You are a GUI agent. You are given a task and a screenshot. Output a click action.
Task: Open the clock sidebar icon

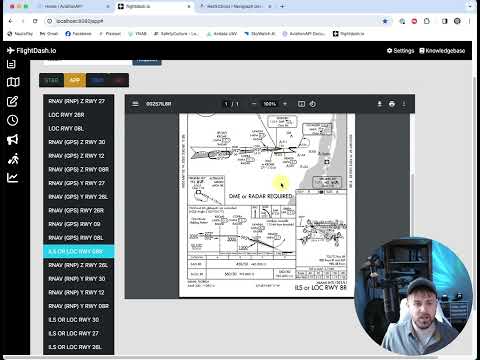[x=13, y=120]
